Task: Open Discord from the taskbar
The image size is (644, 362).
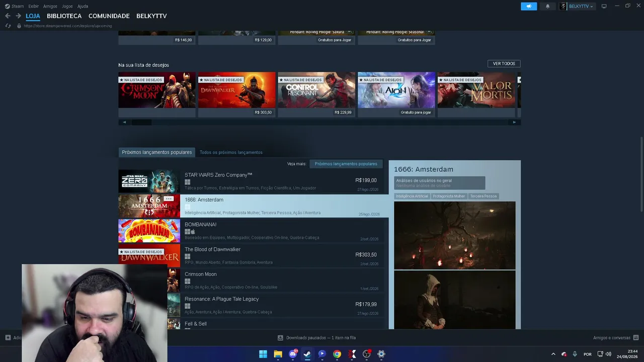Action: (x=293, y=354)
